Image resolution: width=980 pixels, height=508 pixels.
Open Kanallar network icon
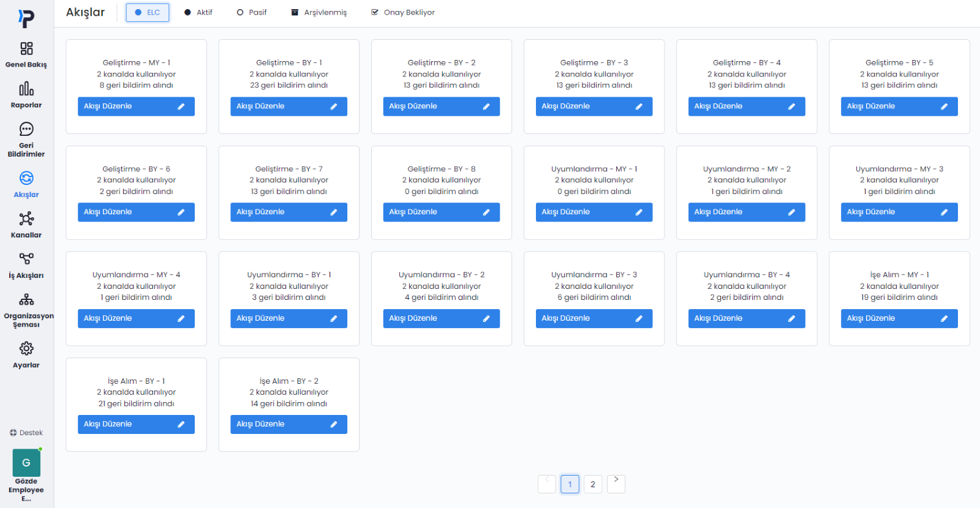(26, 219)
